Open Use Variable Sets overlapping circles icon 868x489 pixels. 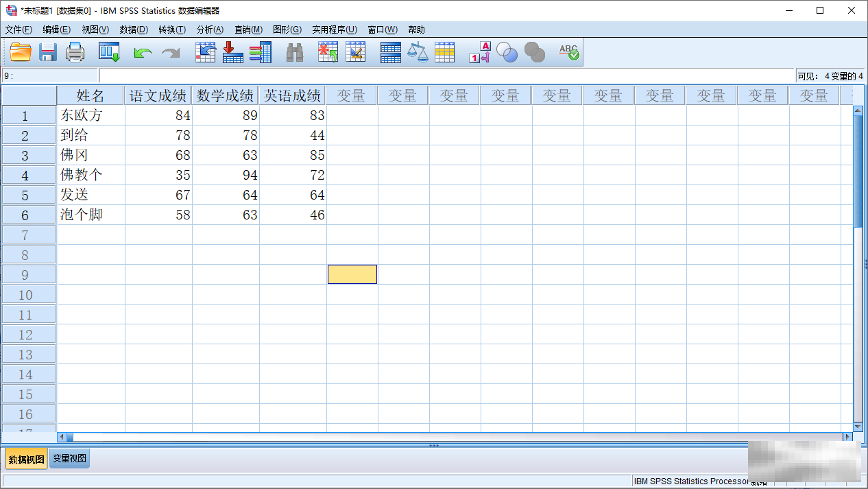coord(507,52)
